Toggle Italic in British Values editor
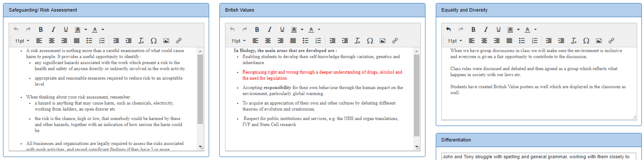Screen dimensions: 644x160 pos(270,30)
